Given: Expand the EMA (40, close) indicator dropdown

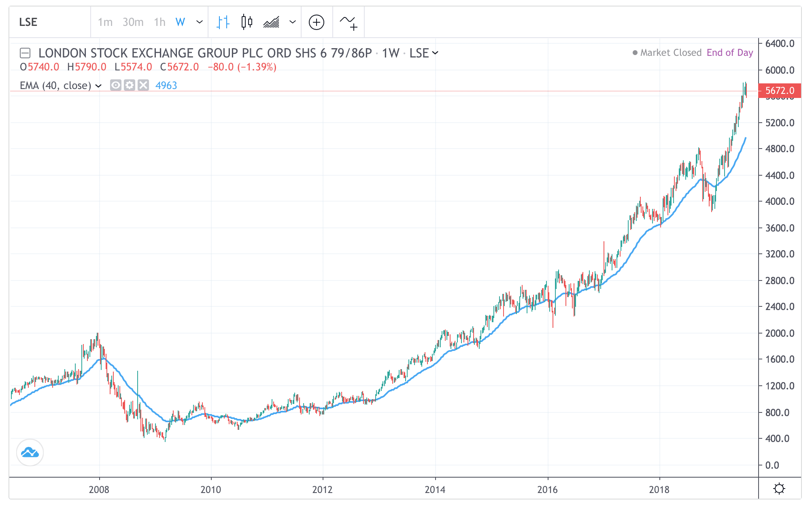Looking at the screenshot, I should pos(98,86).
